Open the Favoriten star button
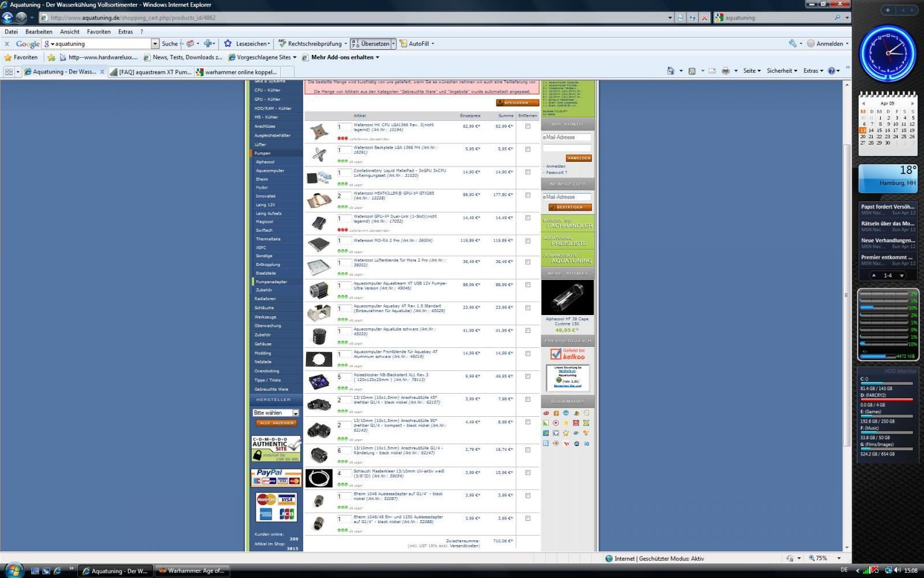 (x=21, y=57)
